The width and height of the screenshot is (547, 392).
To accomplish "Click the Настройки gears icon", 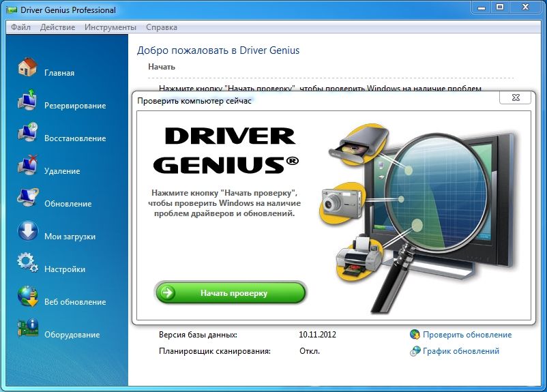I will (x=27, y=263).
